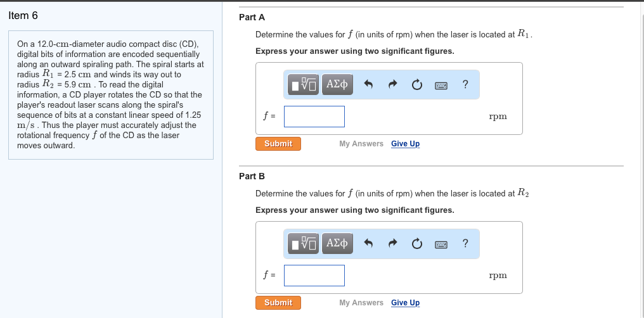Click redo arrow in Part A toolbar
This screenshot has width=644, height=318.
click(392, 84)
